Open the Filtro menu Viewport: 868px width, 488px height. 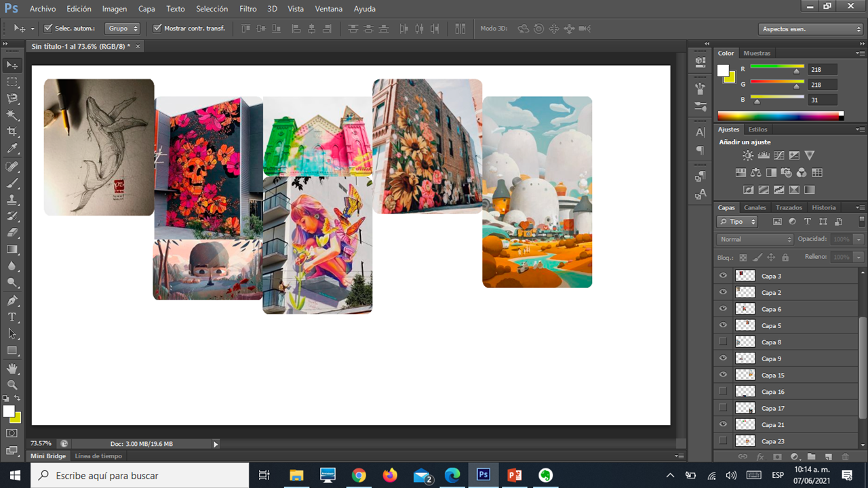(248, 9)
